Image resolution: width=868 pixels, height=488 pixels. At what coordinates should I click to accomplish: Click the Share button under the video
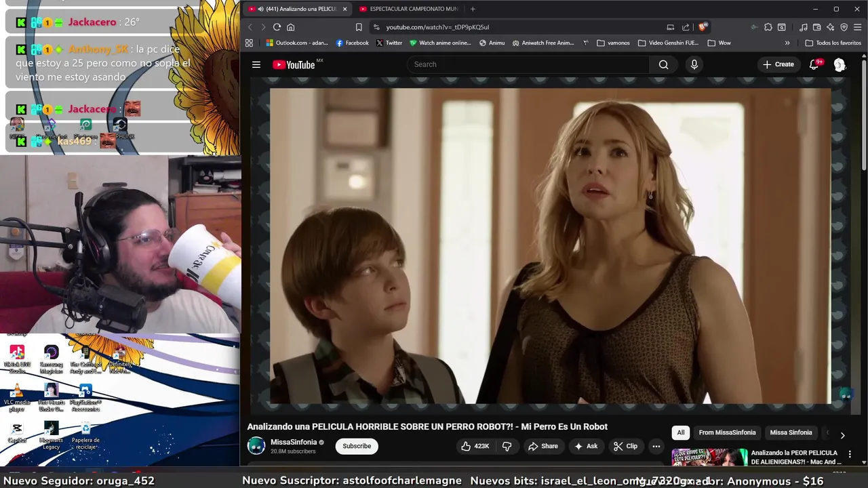[542, 446]
